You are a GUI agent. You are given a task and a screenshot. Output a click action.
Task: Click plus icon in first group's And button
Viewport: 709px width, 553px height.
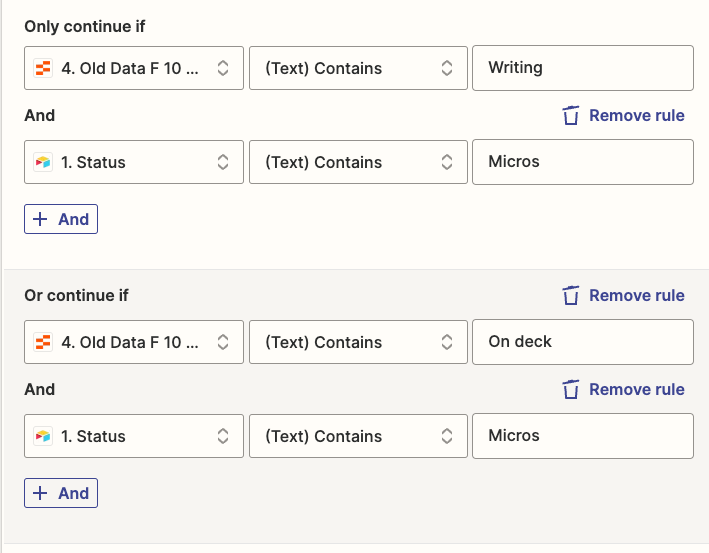[41, 219]
